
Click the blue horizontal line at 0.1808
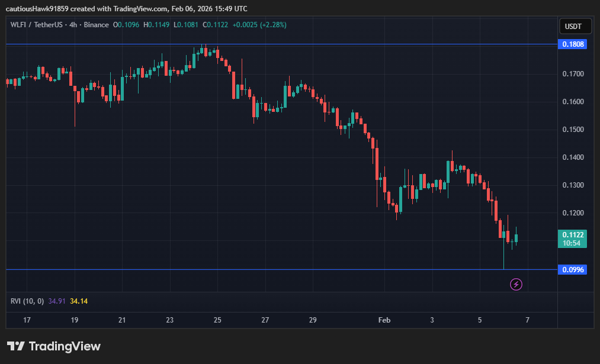[296, 44]
